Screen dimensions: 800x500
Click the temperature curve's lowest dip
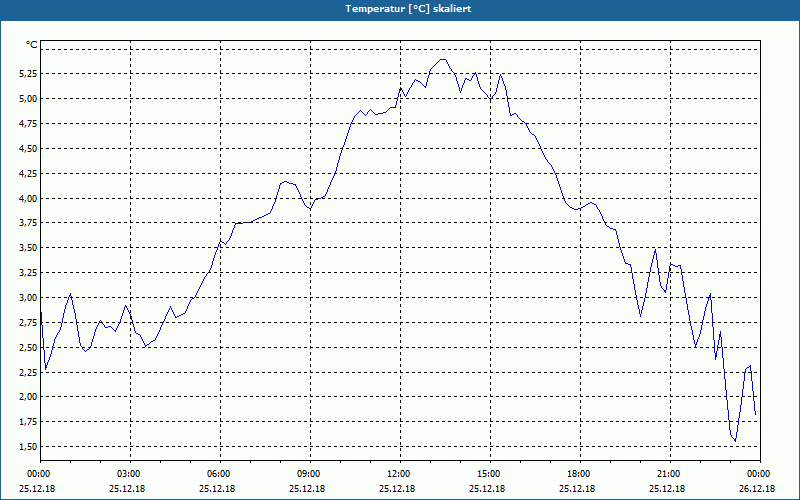coord(735,441)
